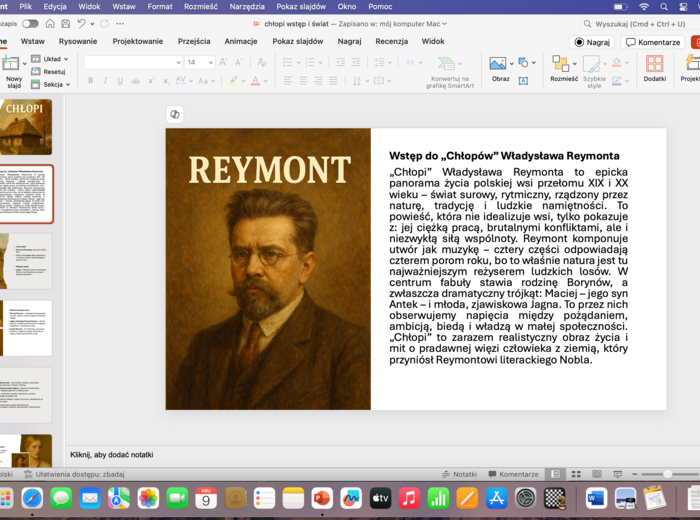700x520 pixels.
Task: Click the zoom slider in status bar
Action: pyautogui.click(x=667, y=474)
